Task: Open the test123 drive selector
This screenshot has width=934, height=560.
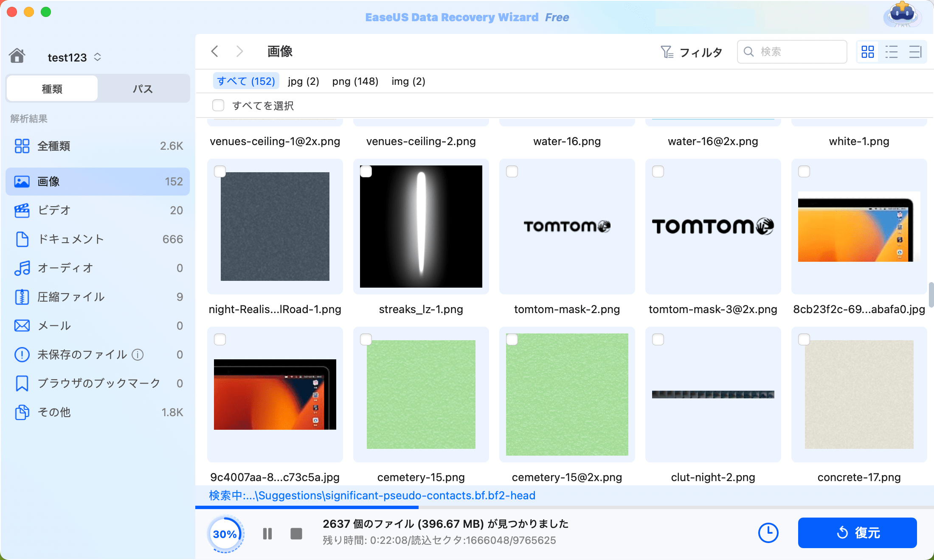Action: [x=74, y=57]
